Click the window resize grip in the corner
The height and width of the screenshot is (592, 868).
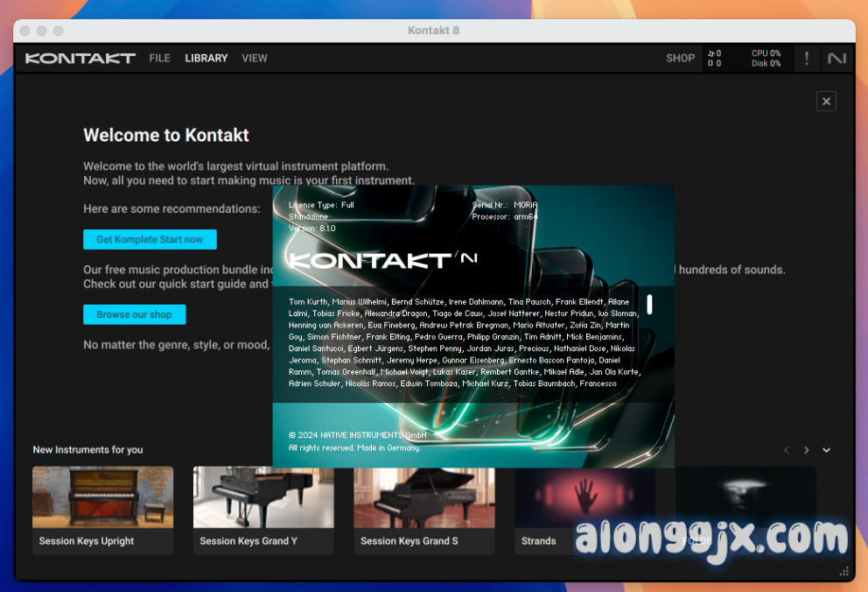(x=845, y=572)
